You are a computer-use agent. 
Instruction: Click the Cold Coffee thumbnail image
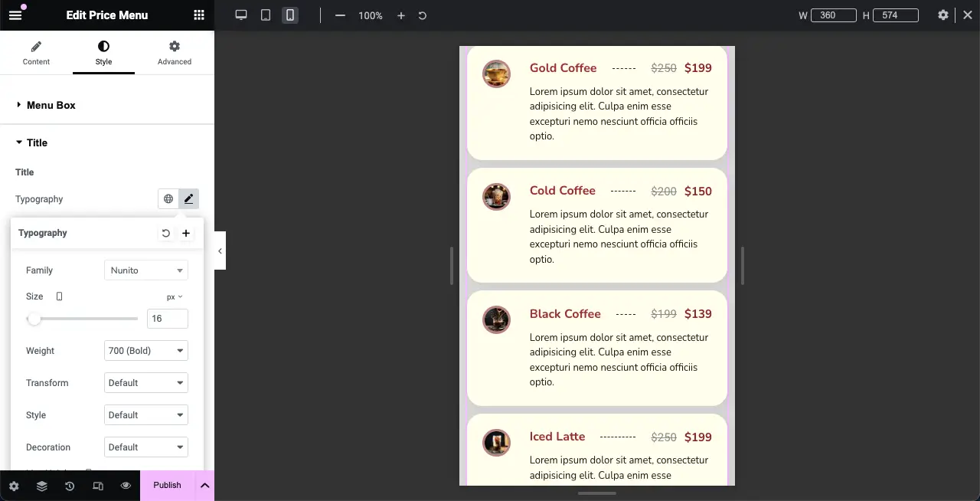click(496, 197)
